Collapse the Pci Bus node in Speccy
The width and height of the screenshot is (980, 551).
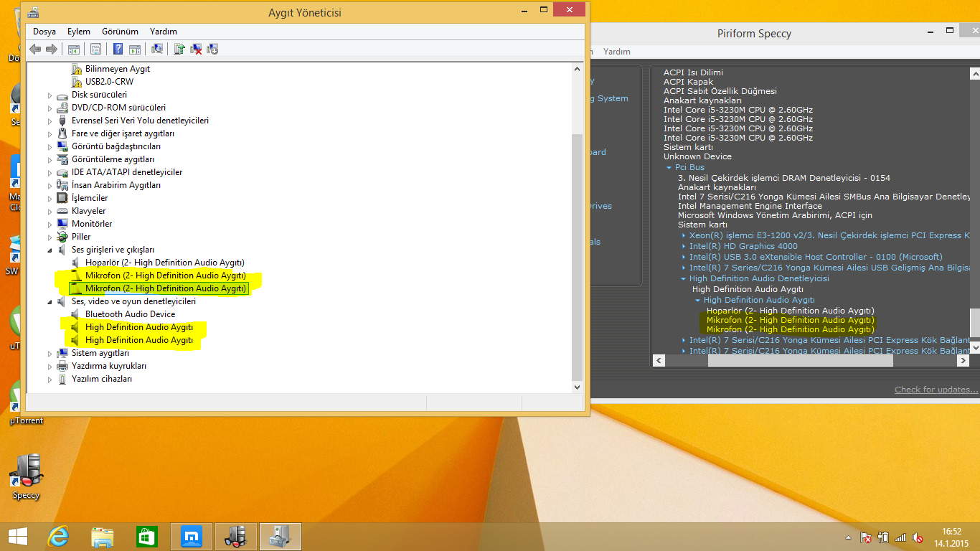[x=669, y=168]
